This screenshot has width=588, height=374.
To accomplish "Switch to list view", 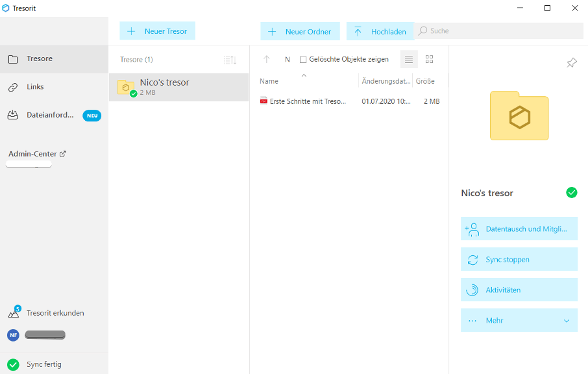I will click(x=409, y=59).
